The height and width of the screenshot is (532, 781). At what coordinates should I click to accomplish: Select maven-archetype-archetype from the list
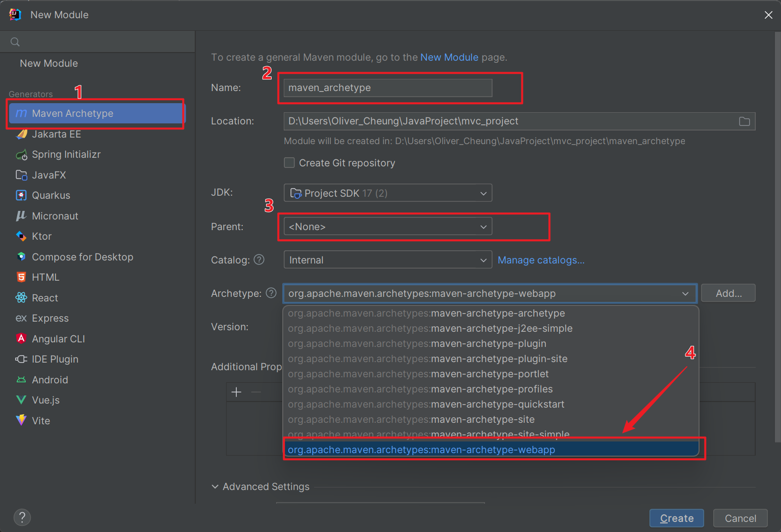click(x=491, y=313)
